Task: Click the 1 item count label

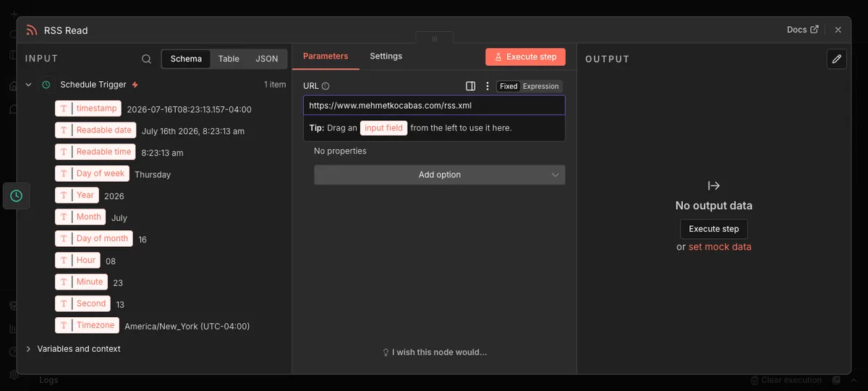Action: tap(275, 85)
